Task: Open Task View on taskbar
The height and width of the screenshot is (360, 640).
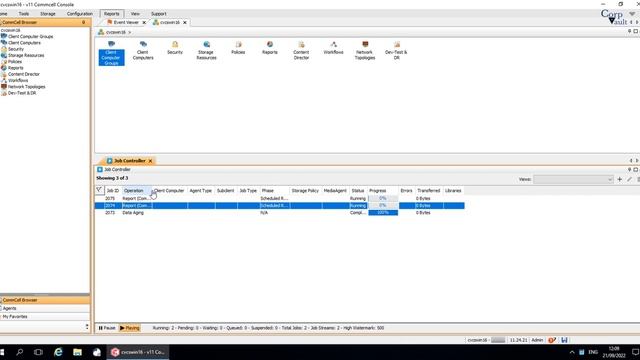Action: pos(38,352)
